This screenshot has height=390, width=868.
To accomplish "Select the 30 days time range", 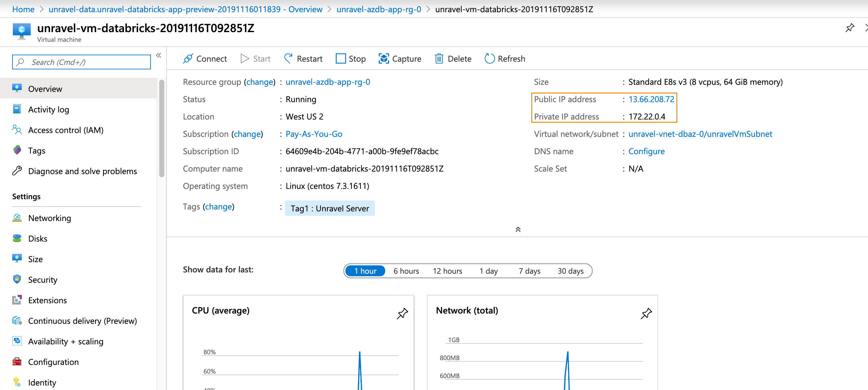I will [570, 271].
